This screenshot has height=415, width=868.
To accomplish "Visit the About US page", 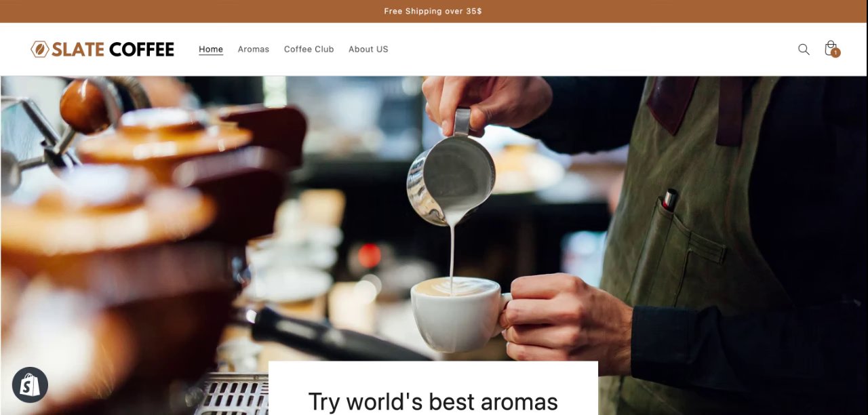I will tap(368, 49).
